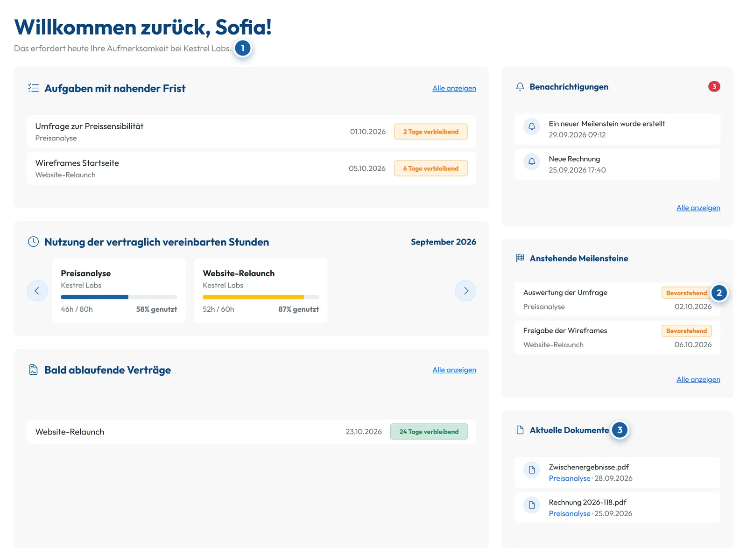747x560 pixels.
Task: Click the flag icon beside Anstehende Meilensteine
Action: [x=520, y=258]
